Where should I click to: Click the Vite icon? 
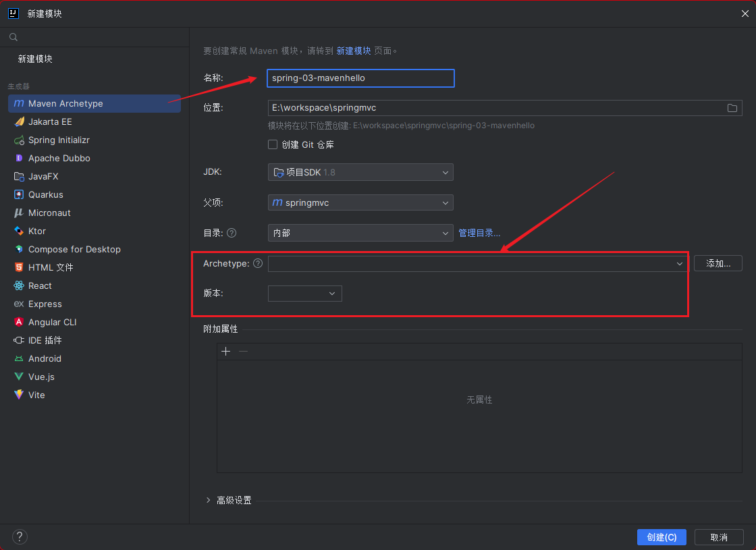point(19,395)
